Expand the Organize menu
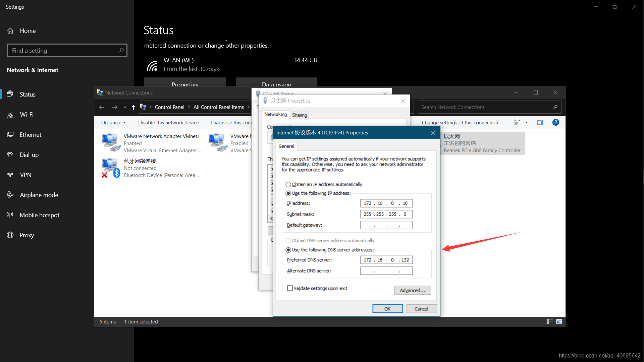 coord(113,122)
